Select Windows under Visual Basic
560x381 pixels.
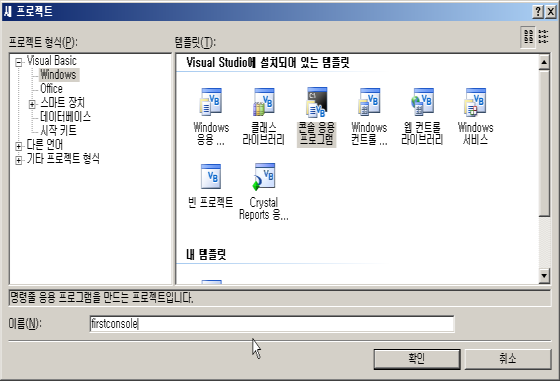pos(58,75)
